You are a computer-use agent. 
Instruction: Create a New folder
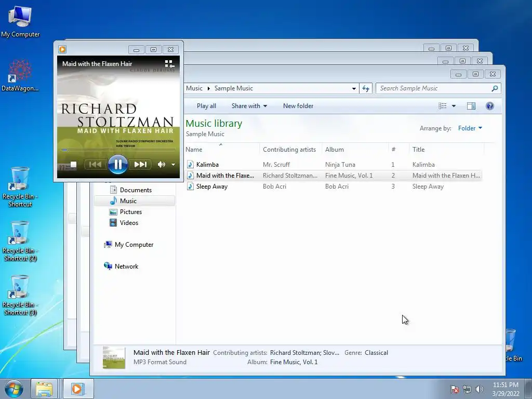(x=298, y=106)
